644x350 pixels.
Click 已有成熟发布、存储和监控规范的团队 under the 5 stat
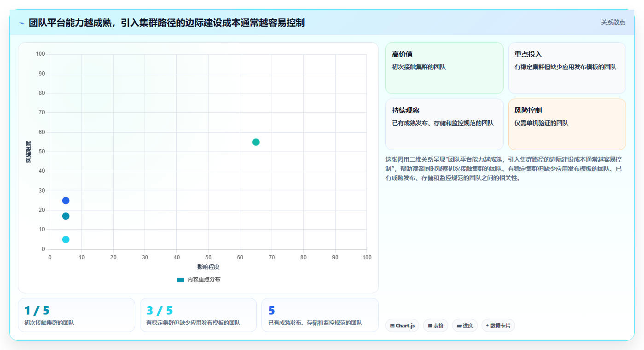point(315,323)
